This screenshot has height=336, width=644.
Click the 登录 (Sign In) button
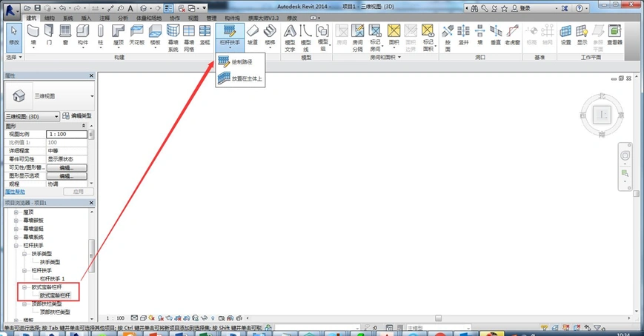(521, 8)
